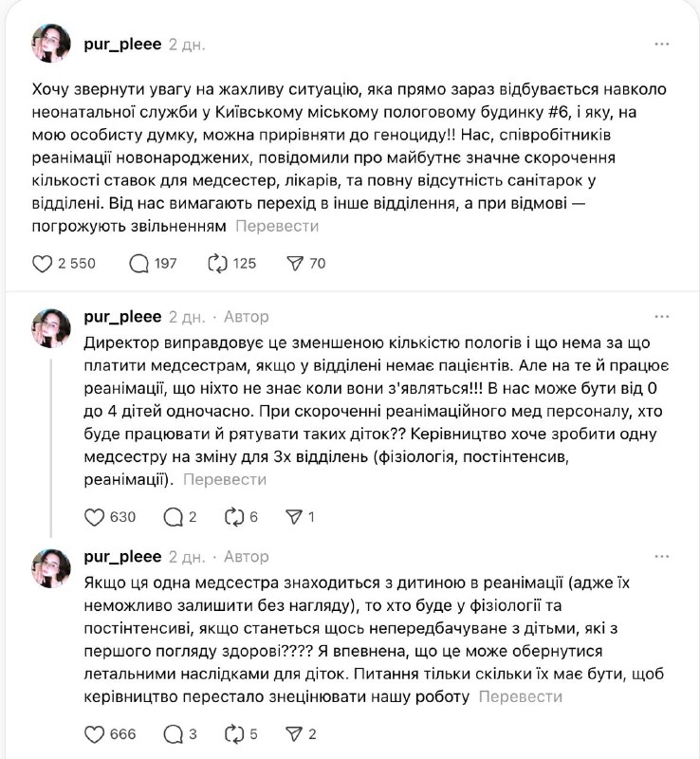Click the first post's profile avatar
The image size is (700, 759).
coord(50,43)
